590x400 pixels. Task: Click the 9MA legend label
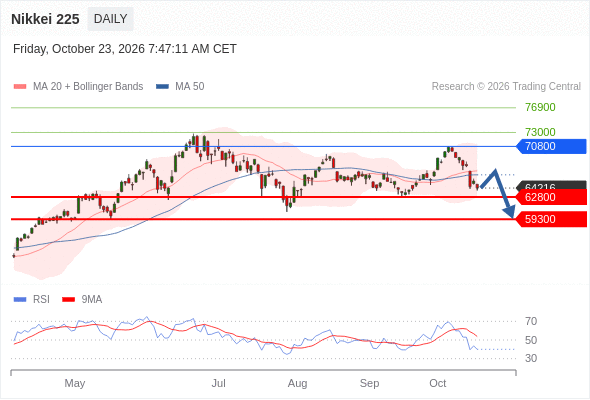pyautogui.click(x=92, y=300)
